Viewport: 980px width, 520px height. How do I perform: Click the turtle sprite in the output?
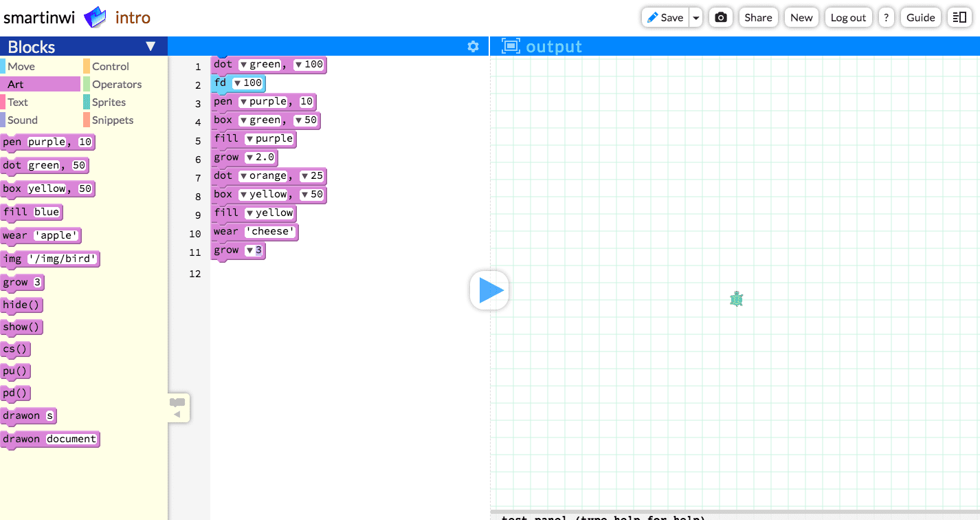(x=737, y=299)
